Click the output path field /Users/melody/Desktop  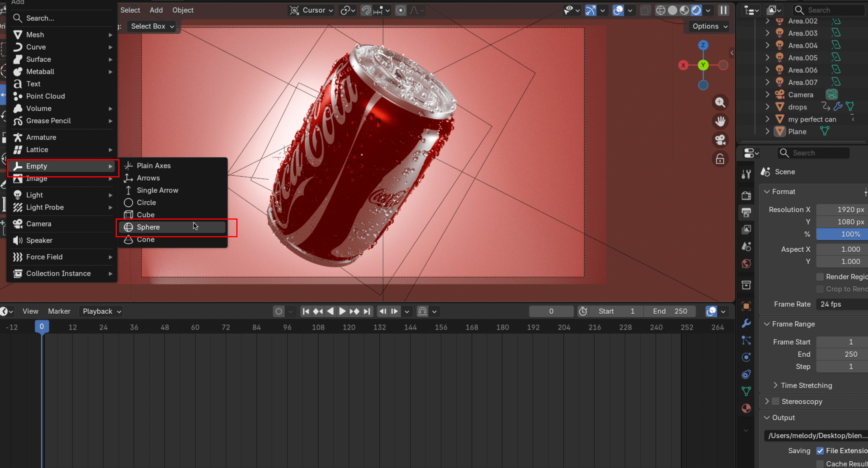tap(816, 436)
